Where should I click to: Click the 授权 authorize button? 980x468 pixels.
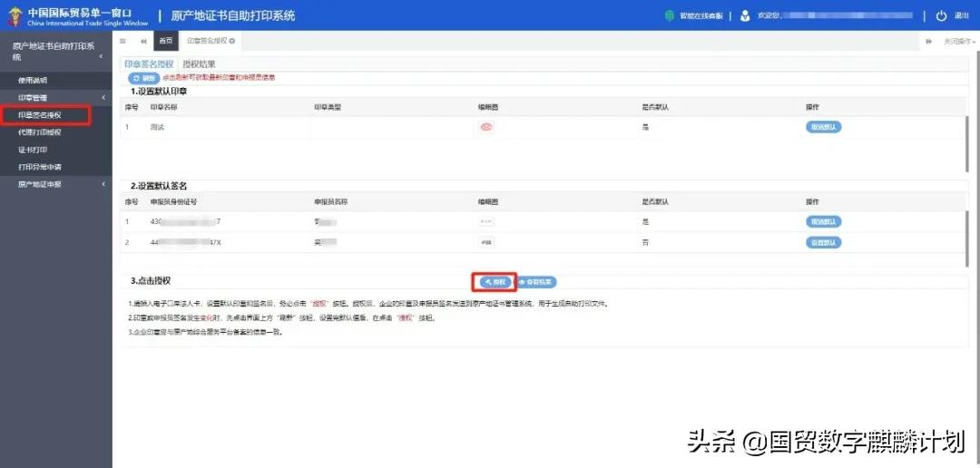click(x=495, y=282)
